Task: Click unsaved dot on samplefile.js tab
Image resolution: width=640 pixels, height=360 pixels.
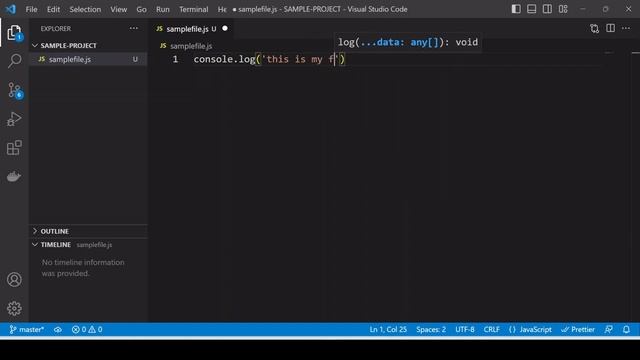Action: coord(225,28)
